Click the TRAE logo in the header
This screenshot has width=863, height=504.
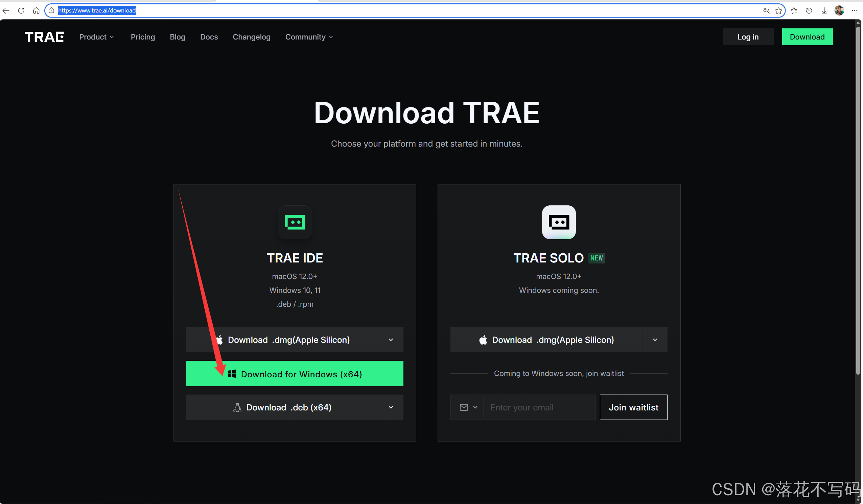[x=44, y=36]
